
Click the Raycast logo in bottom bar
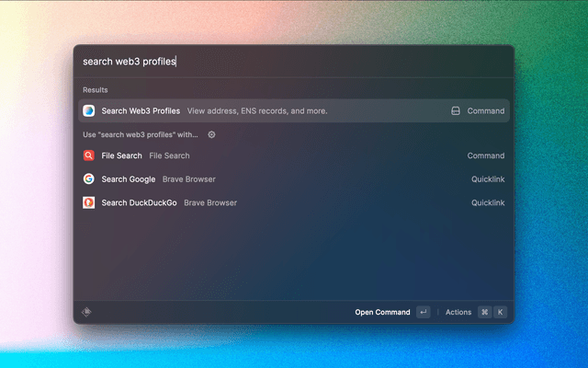click(86, 312)
